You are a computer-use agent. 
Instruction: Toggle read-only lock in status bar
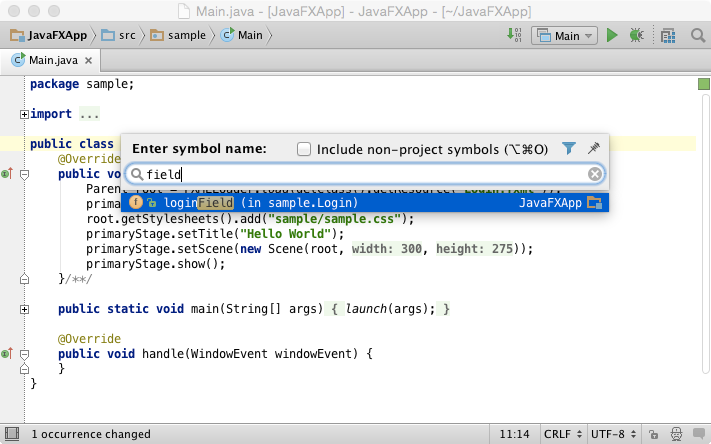pyautogui.click(x=653, y=434)
